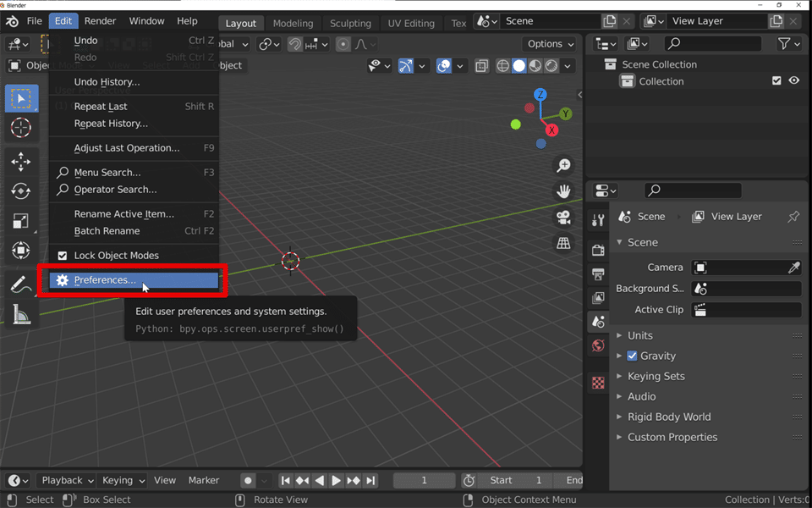Viewport: 812px width, 508px height.
Task: Open the Options dropdown
Action: pos(551,44)
